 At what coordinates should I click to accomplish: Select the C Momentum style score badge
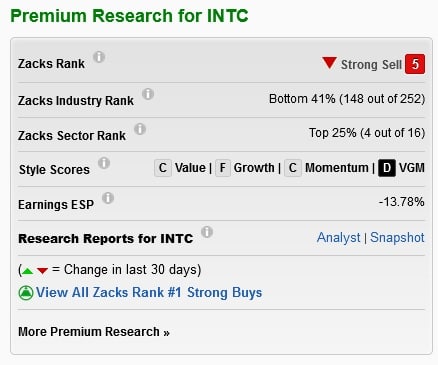tap(293, 168)
